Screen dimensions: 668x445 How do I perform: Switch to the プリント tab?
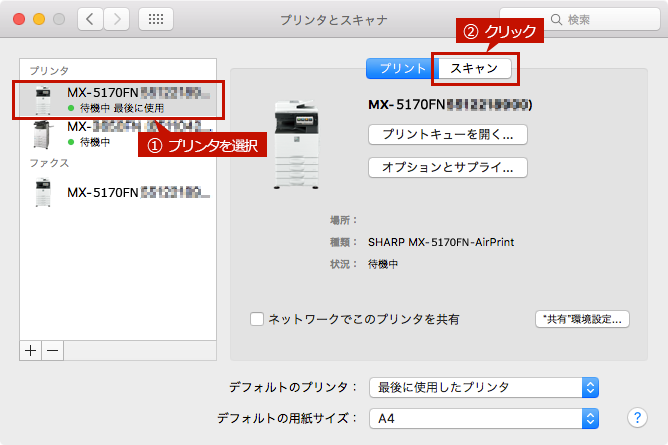pos(402,69)
